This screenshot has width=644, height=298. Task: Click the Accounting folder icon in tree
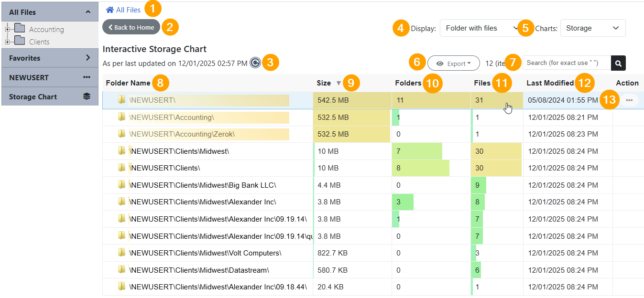point(20,29)
